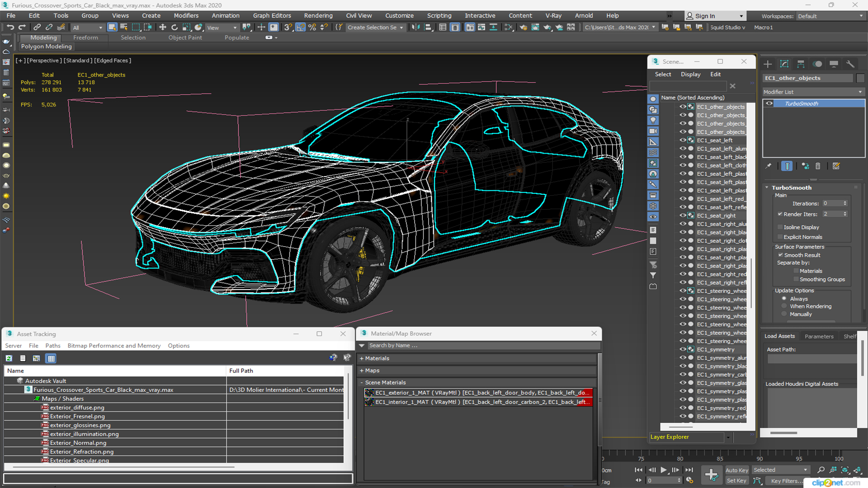This screenshot has width=868, height=488.
Task: Click object color swatch beside EC1_other_objects
Action: pos(860,78)
